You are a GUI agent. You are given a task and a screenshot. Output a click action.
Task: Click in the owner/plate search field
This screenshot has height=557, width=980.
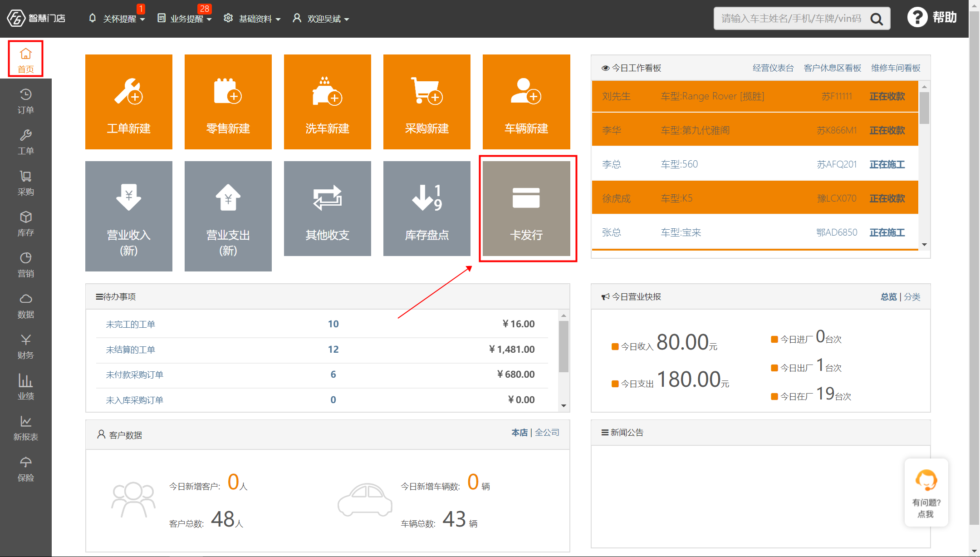(791, 19)
